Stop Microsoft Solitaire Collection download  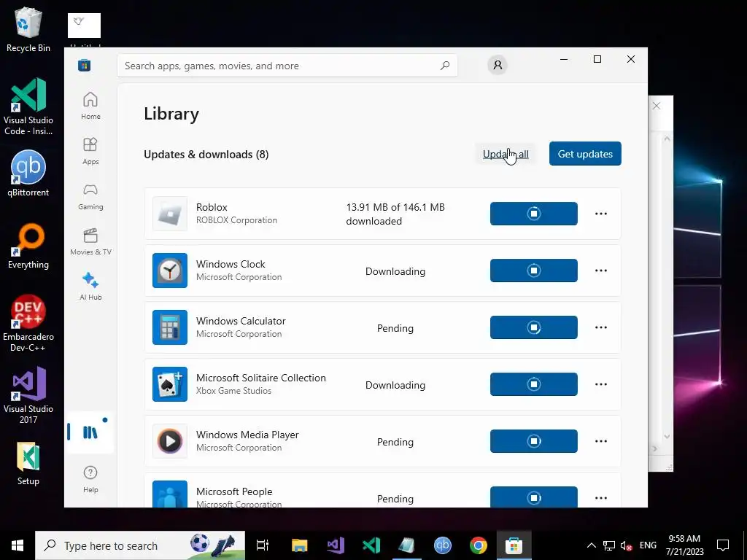point(533,384)
